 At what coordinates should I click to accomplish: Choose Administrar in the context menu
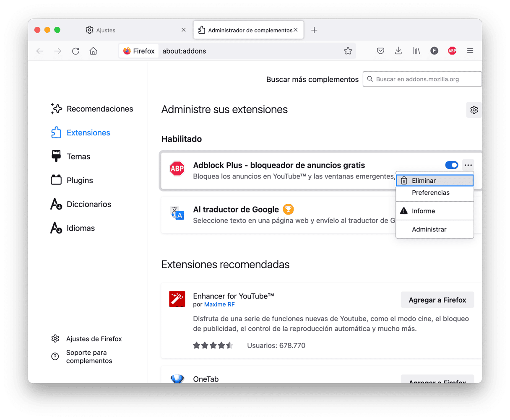[435, 229]
